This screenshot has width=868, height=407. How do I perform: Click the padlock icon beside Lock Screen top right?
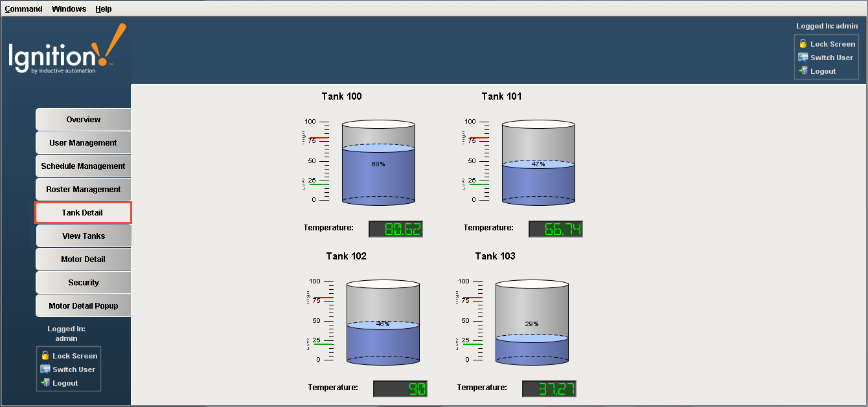(x=803, y=43)
